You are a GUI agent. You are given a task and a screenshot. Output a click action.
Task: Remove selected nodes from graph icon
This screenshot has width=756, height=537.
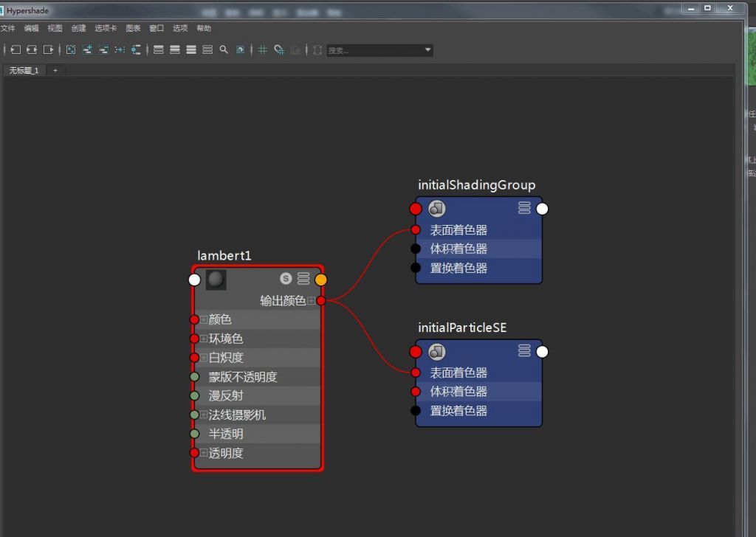click(103, 49)
